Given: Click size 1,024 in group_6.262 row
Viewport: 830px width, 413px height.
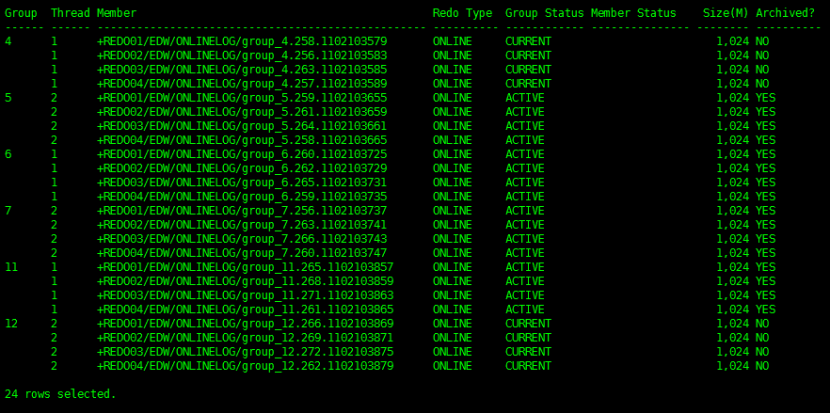Looking at the screenshot, I should tap(733, 168).
